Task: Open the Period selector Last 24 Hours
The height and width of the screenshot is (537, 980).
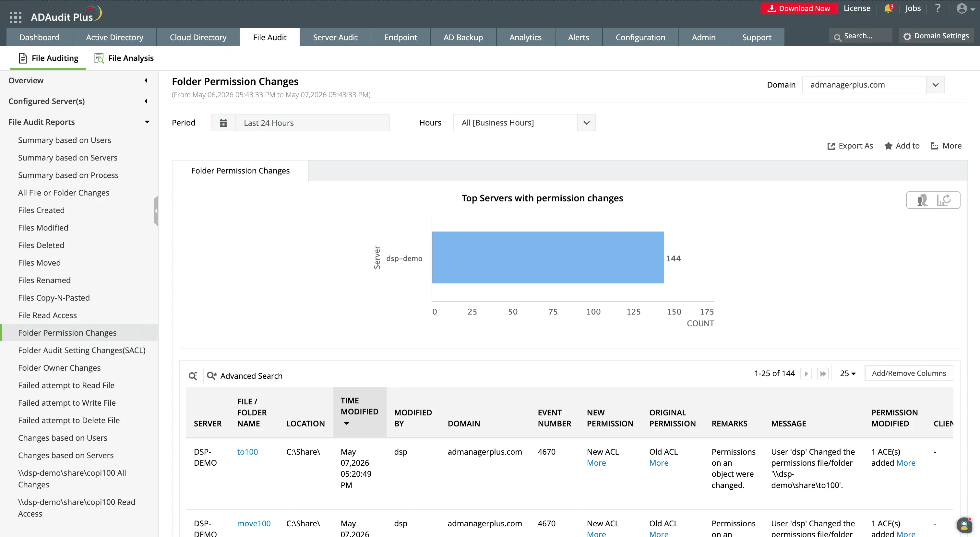Action: tap(312, 123)
